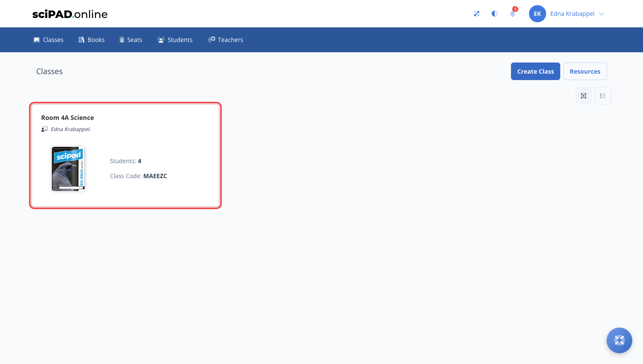Viewport: 643px width, 364px height.
Task: Open the Students menu item
Action: pyautogui.click(x=175, y=40)
